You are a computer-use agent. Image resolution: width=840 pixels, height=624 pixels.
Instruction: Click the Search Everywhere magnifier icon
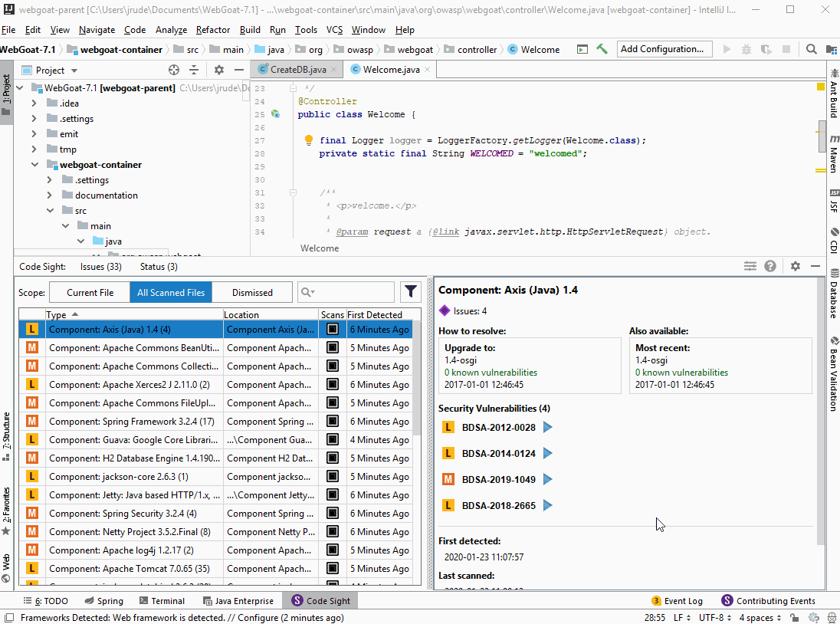(x=811, y=48)
